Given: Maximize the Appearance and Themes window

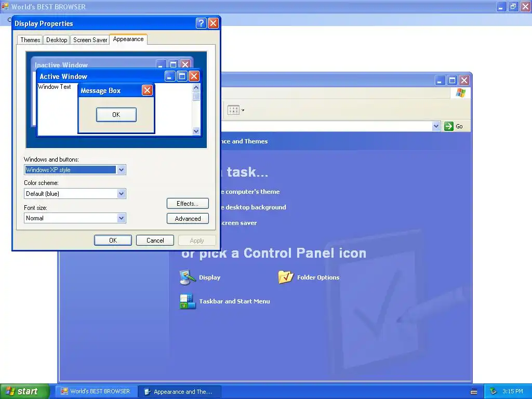Looking at the screenshot, I should click(452, 81).
